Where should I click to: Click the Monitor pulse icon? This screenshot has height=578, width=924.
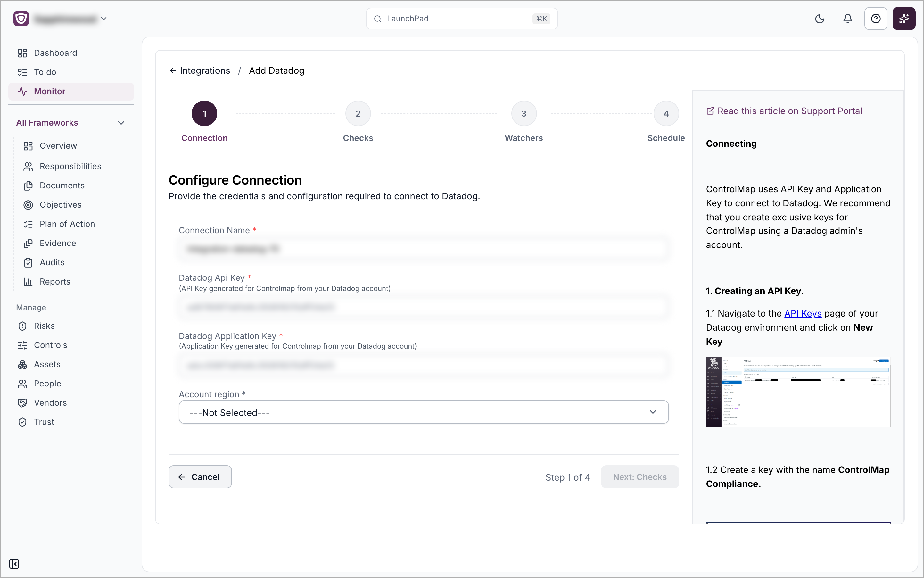22,91
